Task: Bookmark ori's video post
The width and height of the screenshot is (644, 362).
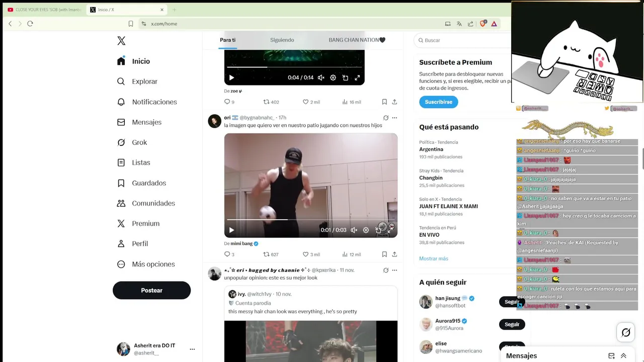Action: (x=384, y=254)
